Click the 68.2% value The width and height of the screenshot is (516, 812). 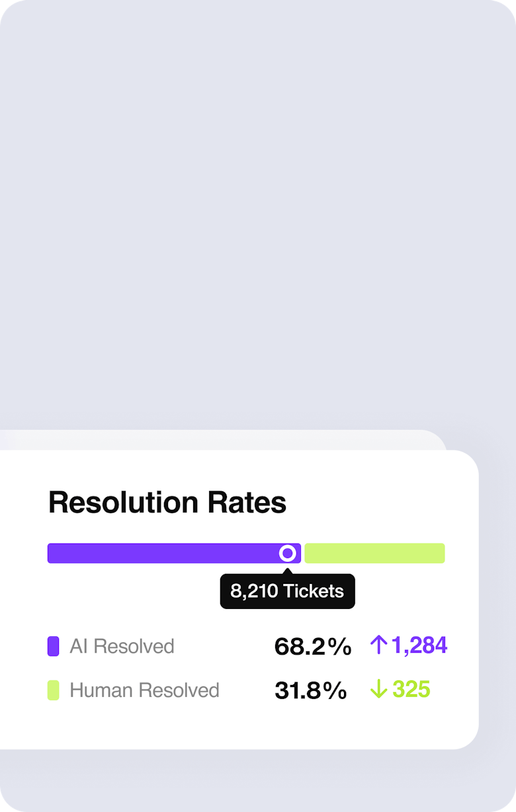coord(313,647)
